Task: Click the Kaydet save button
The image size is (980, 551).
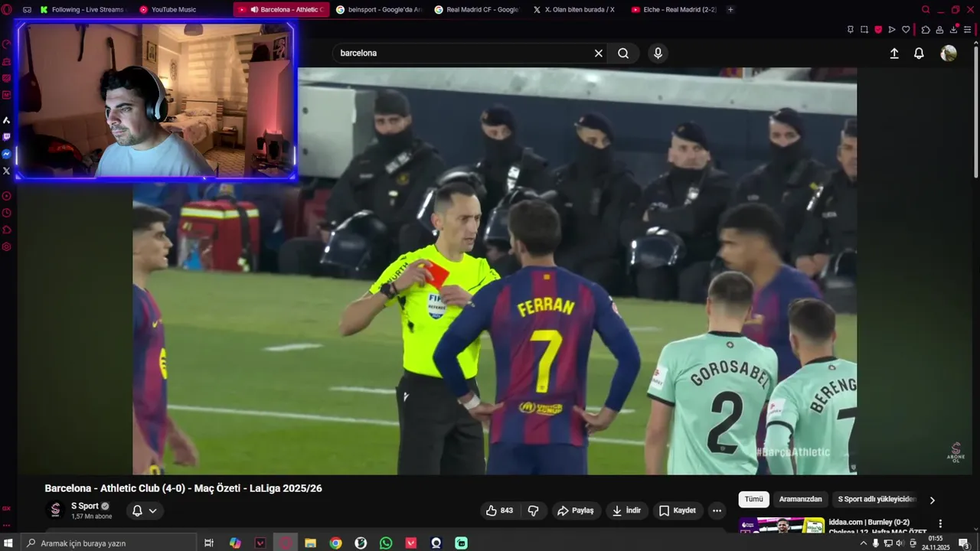Action: point(678,510)
